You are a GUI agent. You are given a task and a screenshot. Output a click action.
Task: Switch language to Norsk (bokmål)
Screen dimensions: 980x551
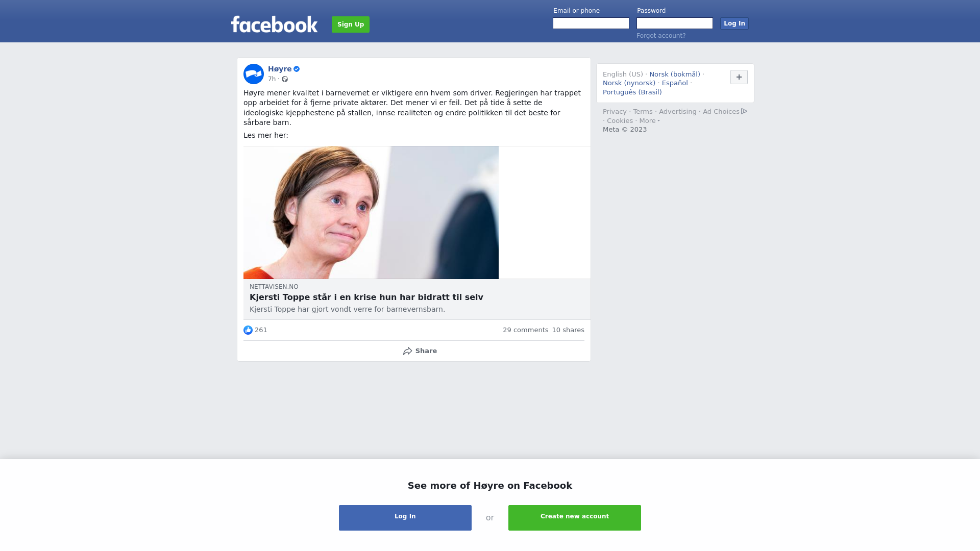point(675,74)
